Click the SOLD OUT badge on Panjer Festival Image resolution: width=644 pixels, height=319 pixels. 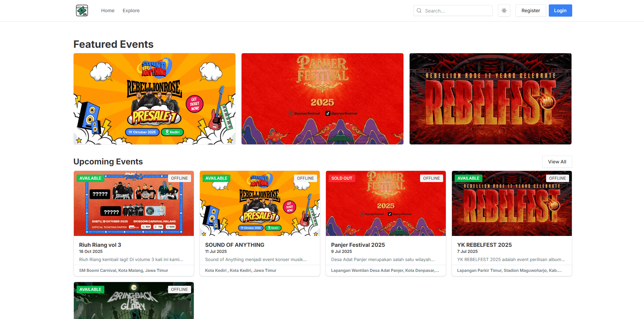tap(341, 178)
